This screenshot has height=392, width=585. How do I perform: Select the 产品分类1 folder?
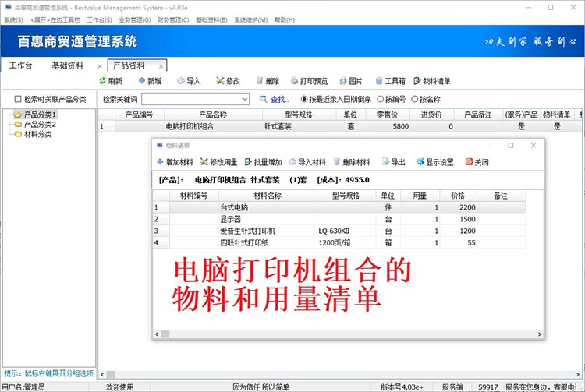35,115
